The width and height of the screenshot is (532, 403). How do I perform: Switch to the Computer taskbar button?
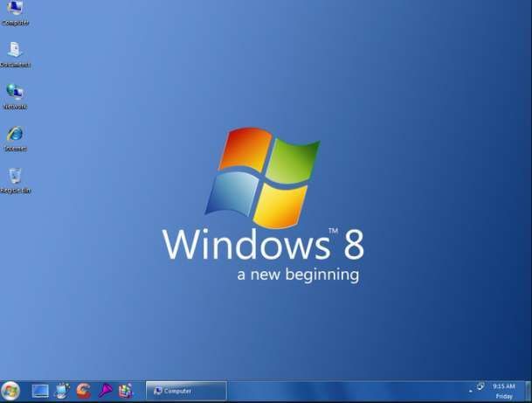tap(186, 391)
